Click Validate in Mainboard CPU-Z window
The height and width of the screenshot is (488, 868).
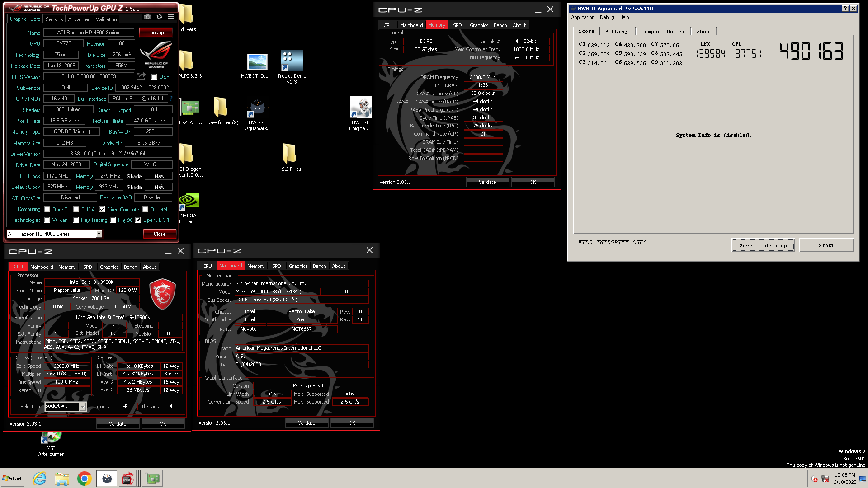[307, 423]
